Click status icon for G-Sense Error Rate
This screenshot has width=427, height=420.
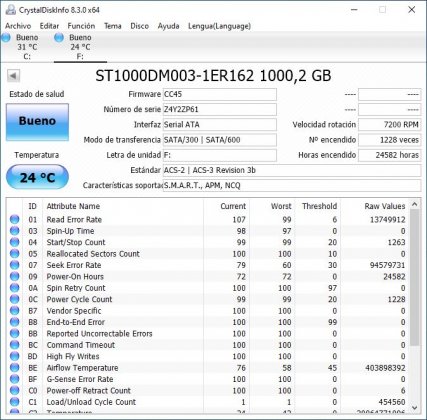click(14, 379)
